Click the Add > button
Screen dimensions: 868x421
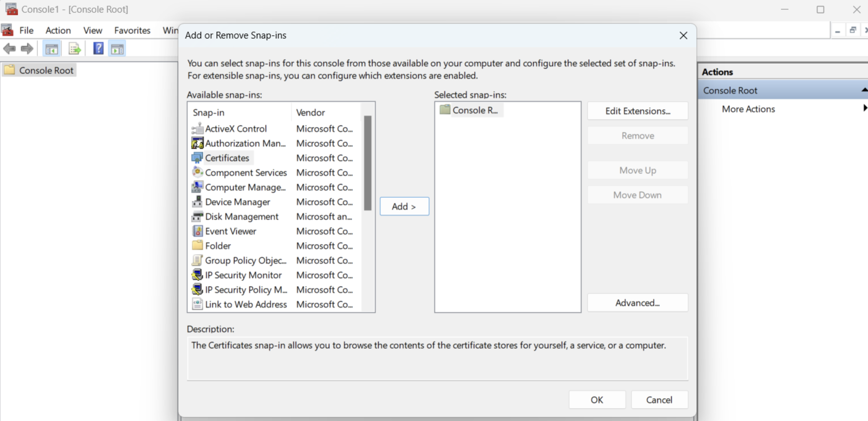404,206
